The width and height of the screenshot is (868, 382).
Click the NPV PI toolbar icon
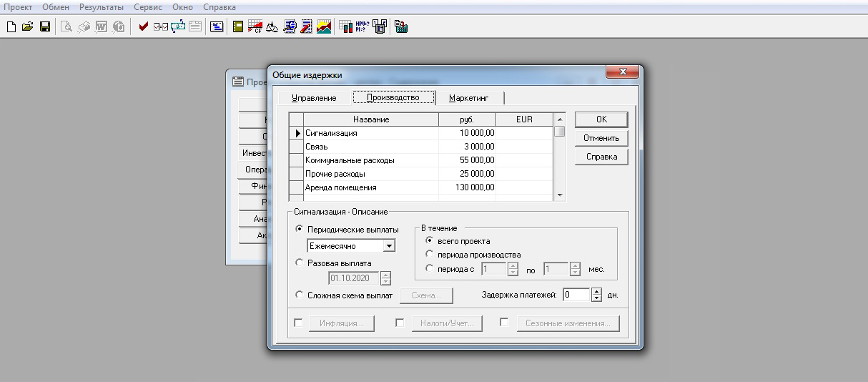362,26
